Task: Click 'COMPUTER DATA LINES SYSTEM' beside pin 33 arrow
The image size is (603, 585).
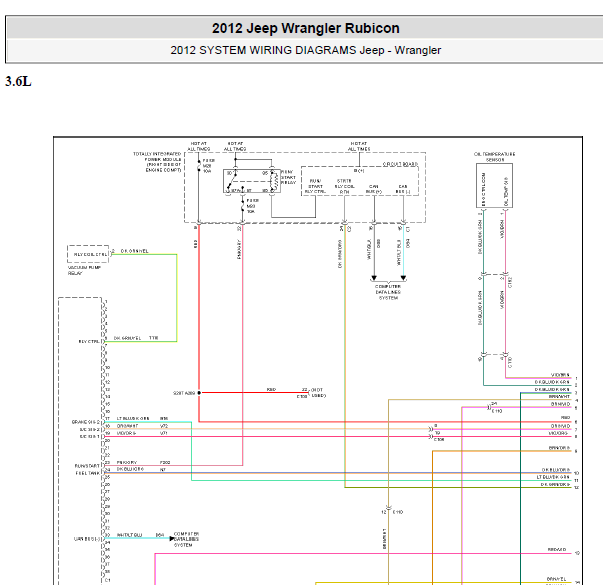Action: 186,540
